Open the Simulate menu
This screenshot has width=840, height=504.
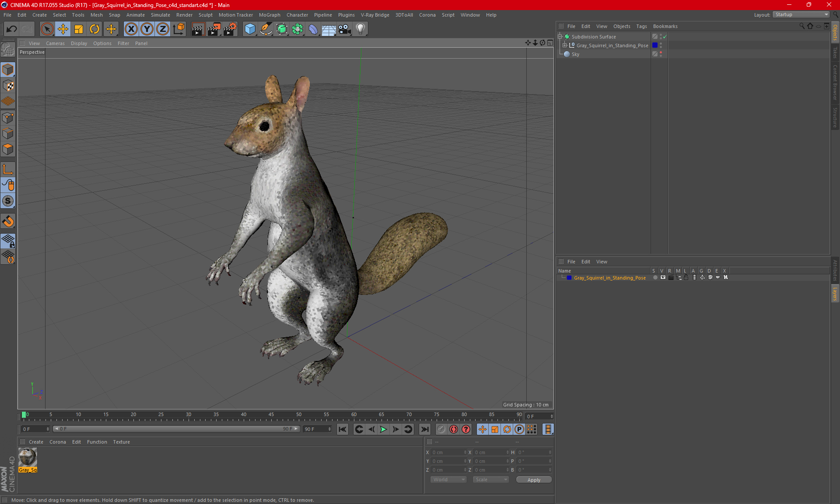pos(161,15)
